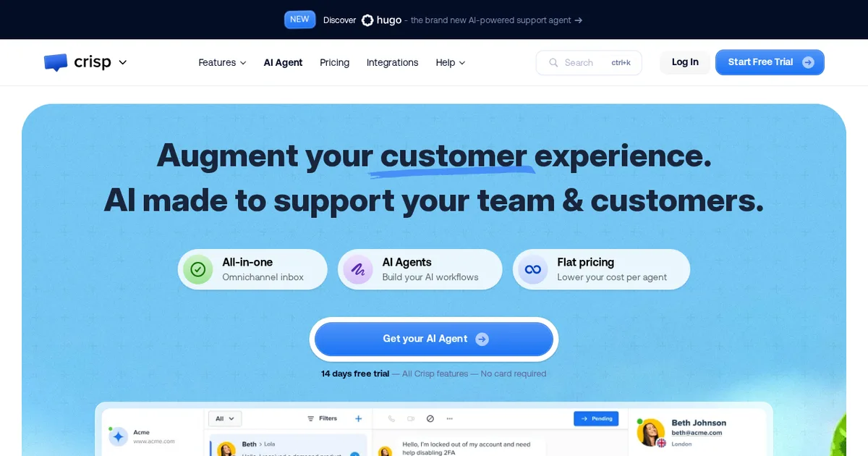Click the phone call icon in conversation toolbar

click(x=391, y=418)
